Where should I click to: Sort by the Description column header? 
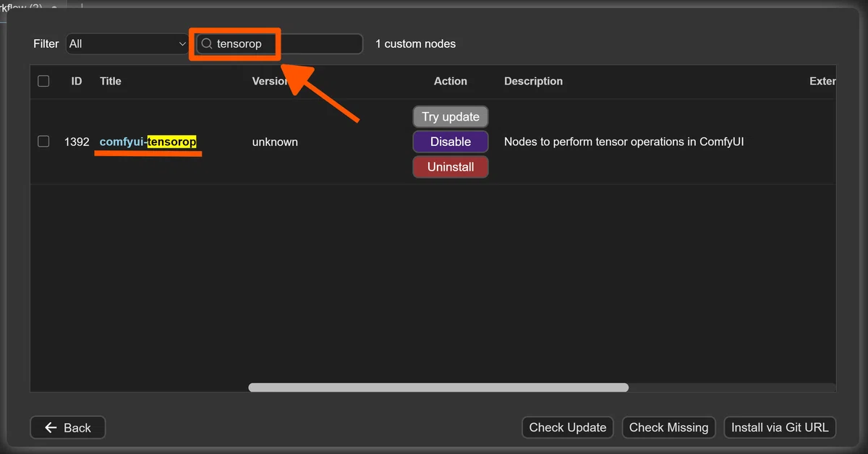(x=533, y=81)
